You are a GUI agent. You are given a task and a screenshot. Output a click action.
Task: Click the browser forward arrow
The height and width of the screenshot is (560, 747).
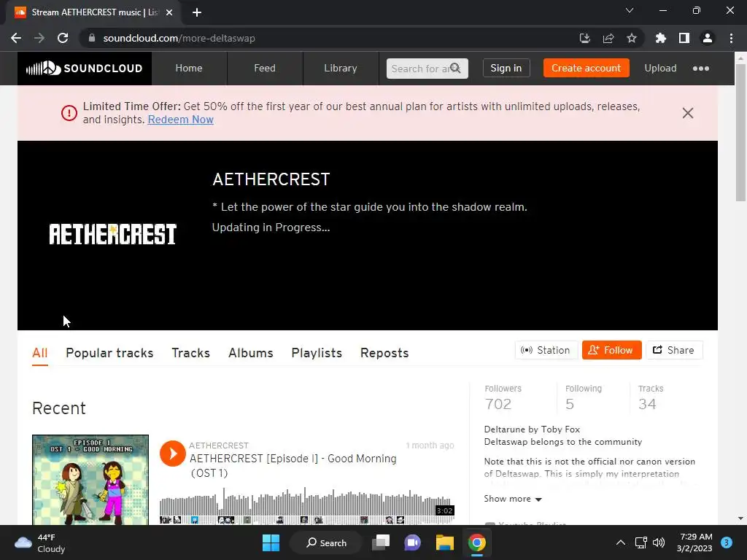pyautogui.click(x=39, y=38)
